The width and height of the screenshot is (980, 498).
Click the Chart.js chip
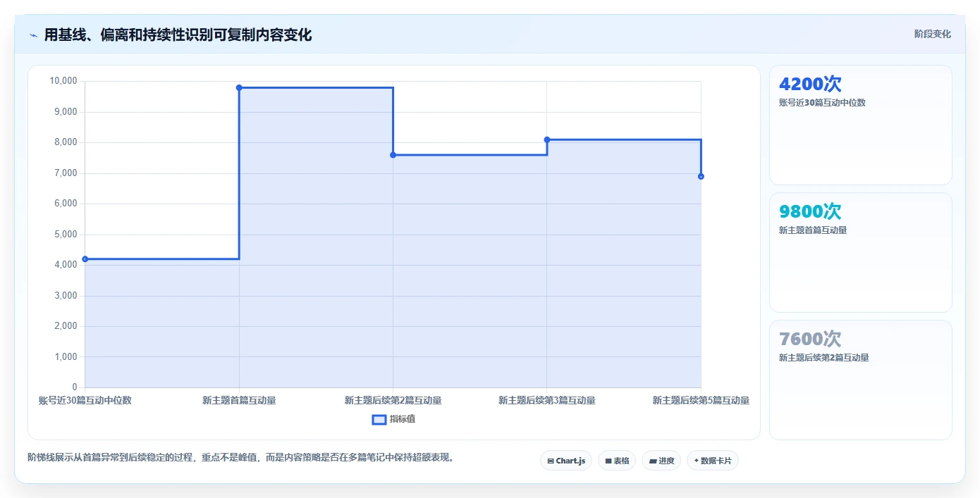coord(566,461)
